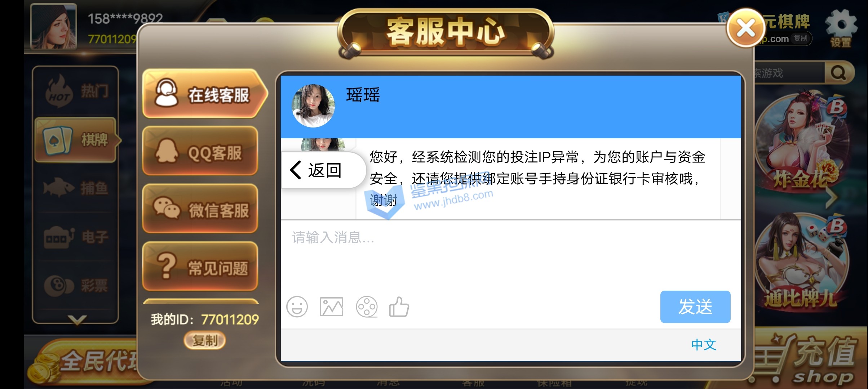Select the QQ客服 tab

coord(200,152)
